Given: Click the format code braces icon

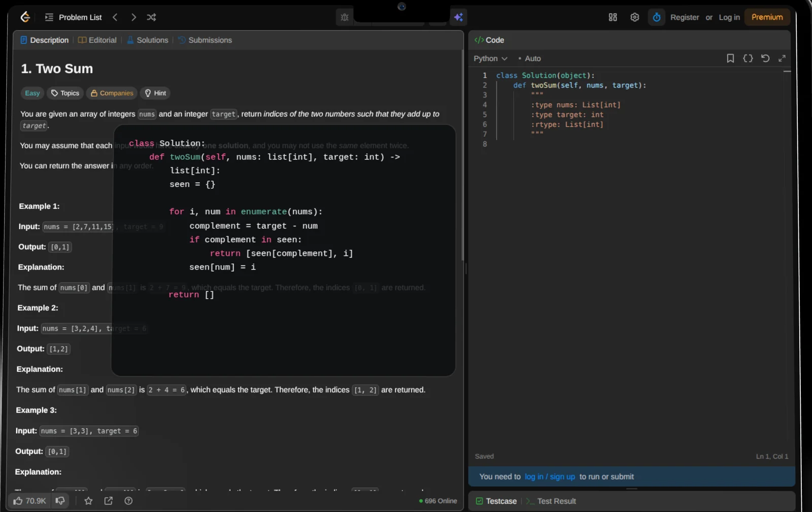Looking at the screenshot, I should click(x=748, y=58).
